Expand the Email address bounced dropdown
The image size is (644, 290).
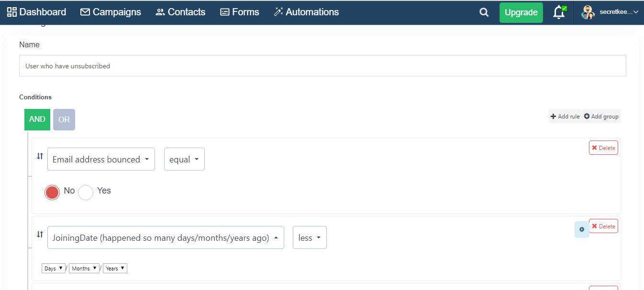pyautogui.click(x=101, y=159)
